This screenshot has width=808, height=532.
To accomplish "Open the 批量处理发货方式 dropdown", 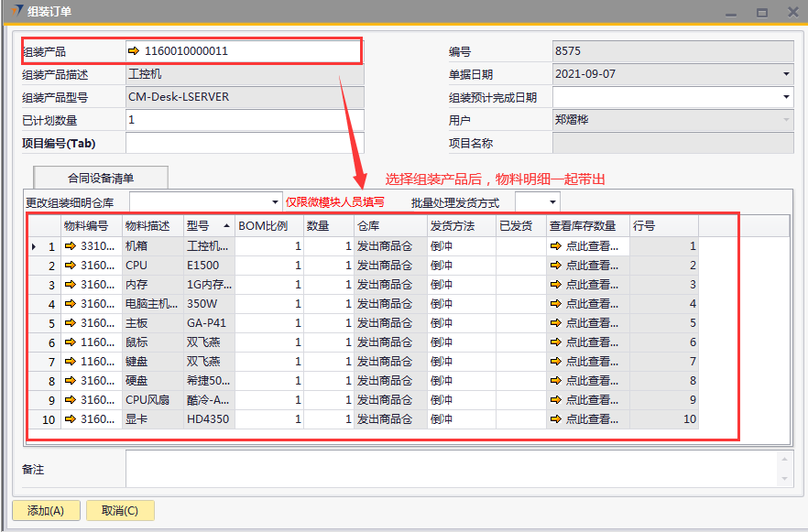I will click(552, 202).
